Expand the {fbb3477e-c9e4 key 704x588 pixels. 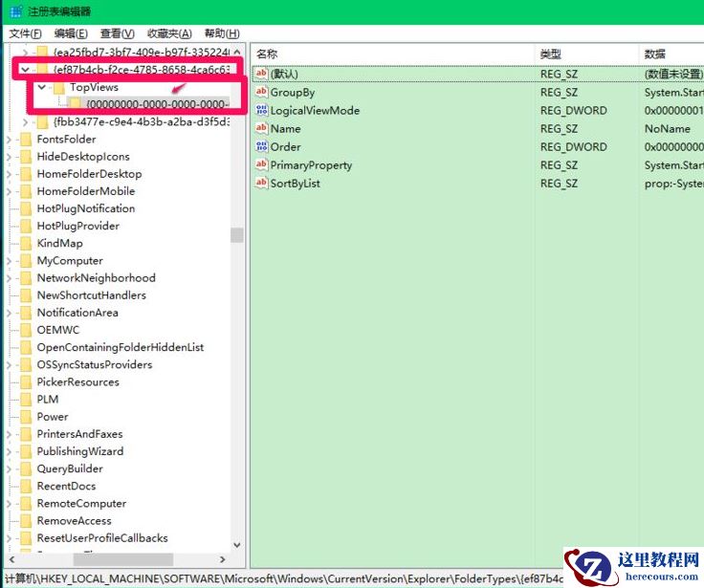click(25, 122)
